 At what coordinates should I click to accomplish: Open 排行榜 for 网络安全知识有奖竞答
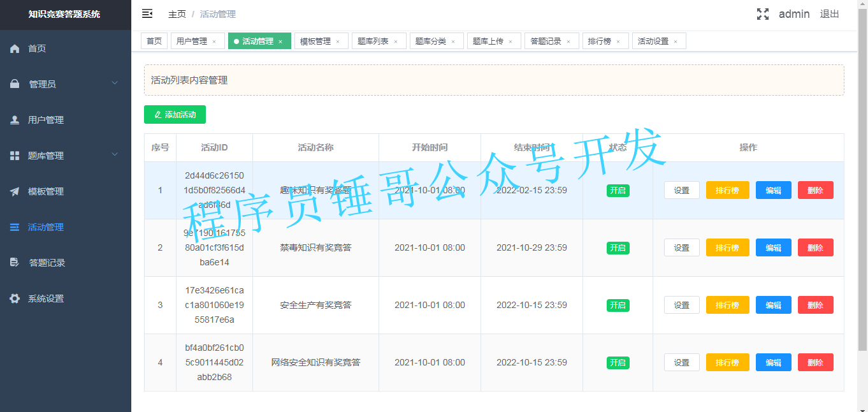pos(728,362)
